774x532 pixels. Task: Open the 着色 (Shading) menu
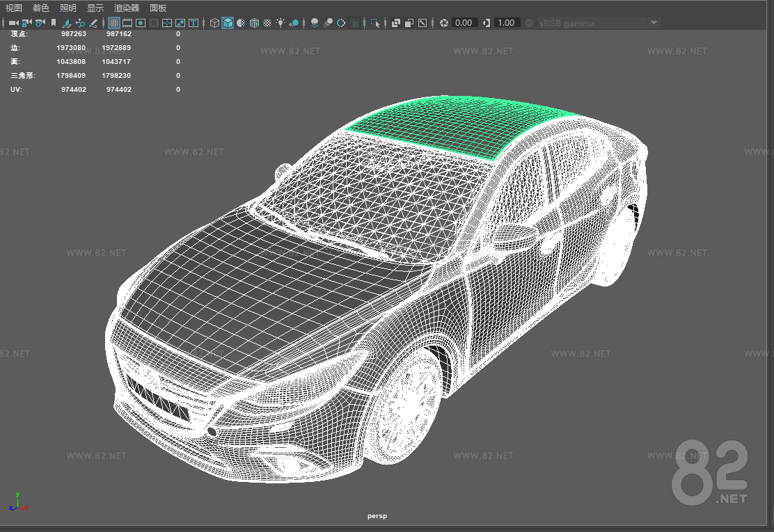tap(41, 8)
